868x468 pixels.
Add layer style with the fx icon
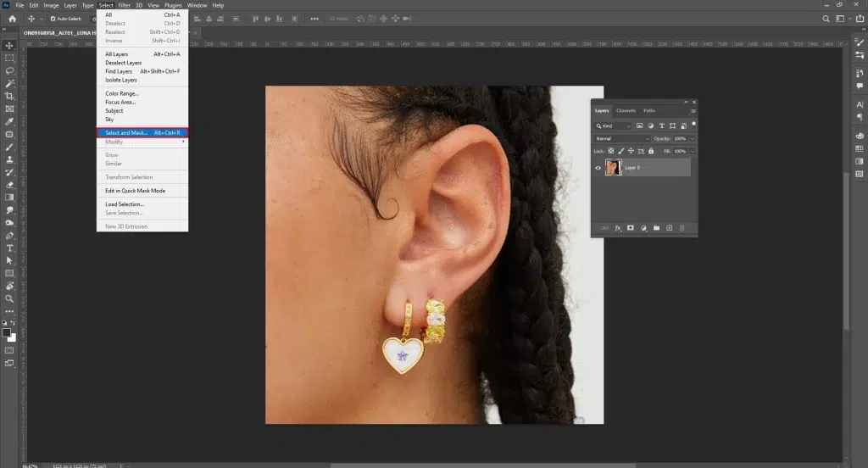pos(618,228)
